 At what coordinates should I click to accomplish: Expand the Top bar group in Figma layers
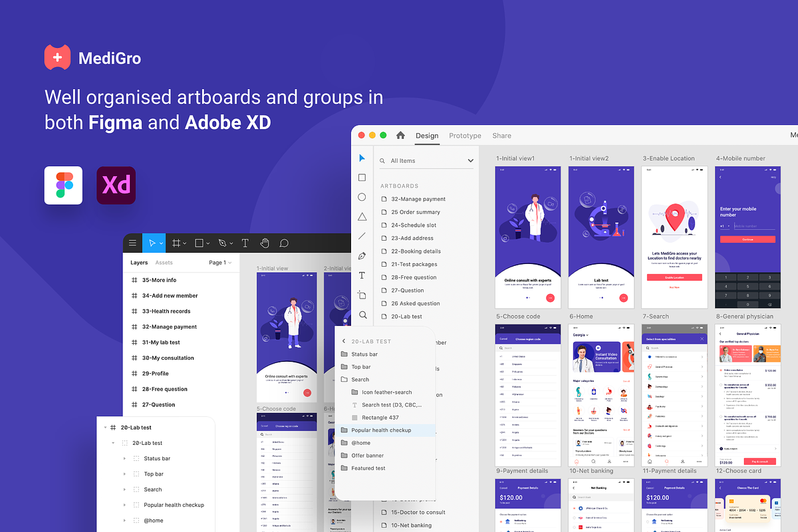point(124,474)
